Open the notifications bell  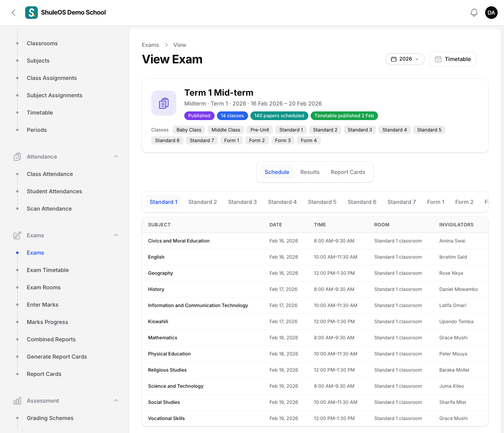474,13
